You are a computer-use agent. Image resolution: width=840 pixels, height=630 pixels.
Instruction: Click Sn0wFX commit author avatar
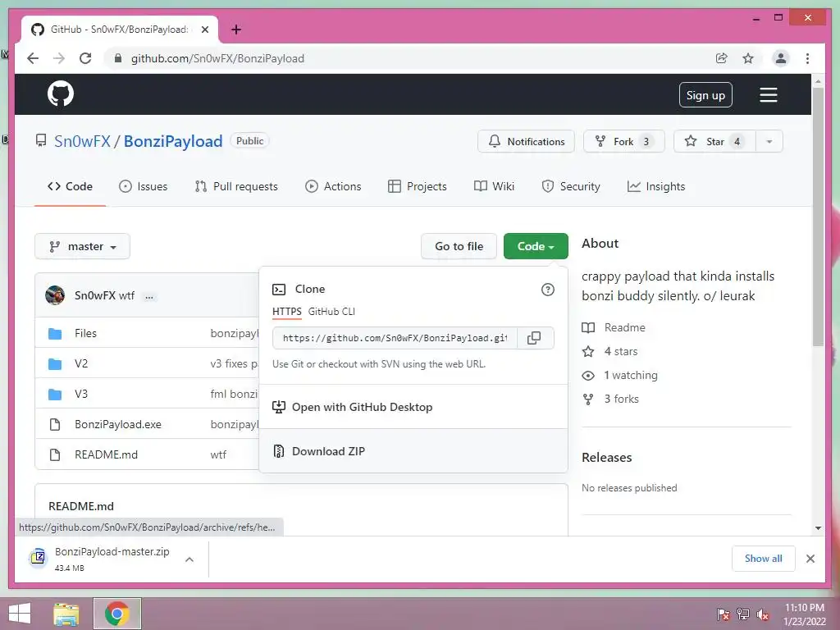point(55,295)
